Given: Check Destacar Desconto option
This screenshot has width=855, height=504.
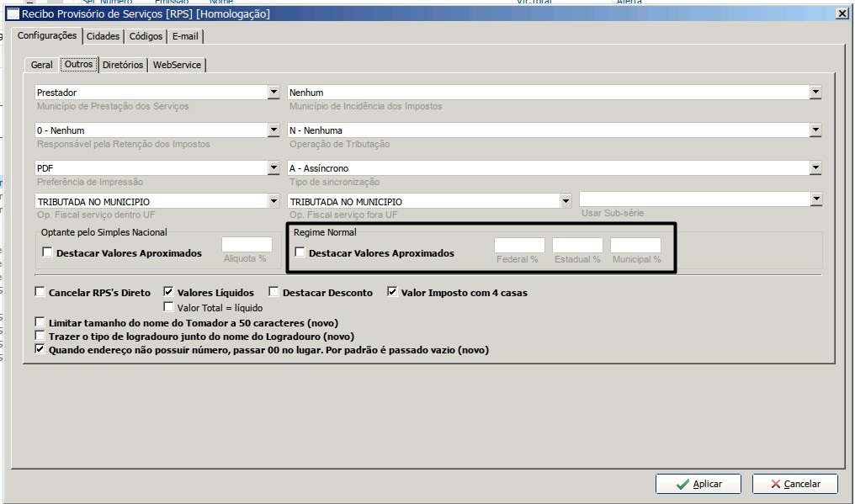Looking at the screenshot, I should coord(274,293).
